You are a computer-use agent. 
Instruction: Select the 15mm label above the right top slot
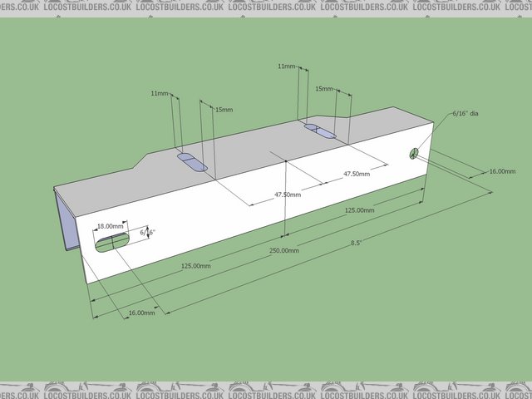coord(324,88)
